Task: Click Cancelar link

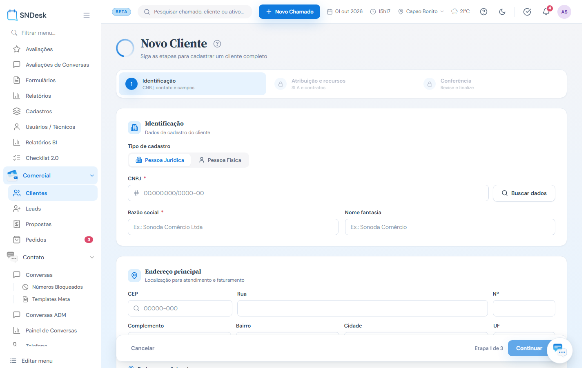Action: click(x=143, y=348)
